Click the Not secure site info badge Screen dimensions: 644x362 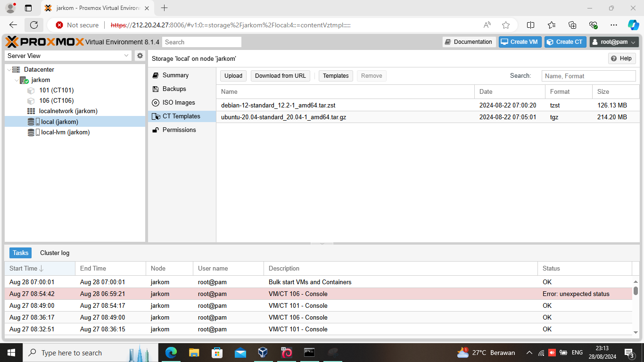click(x=77, y=25)
